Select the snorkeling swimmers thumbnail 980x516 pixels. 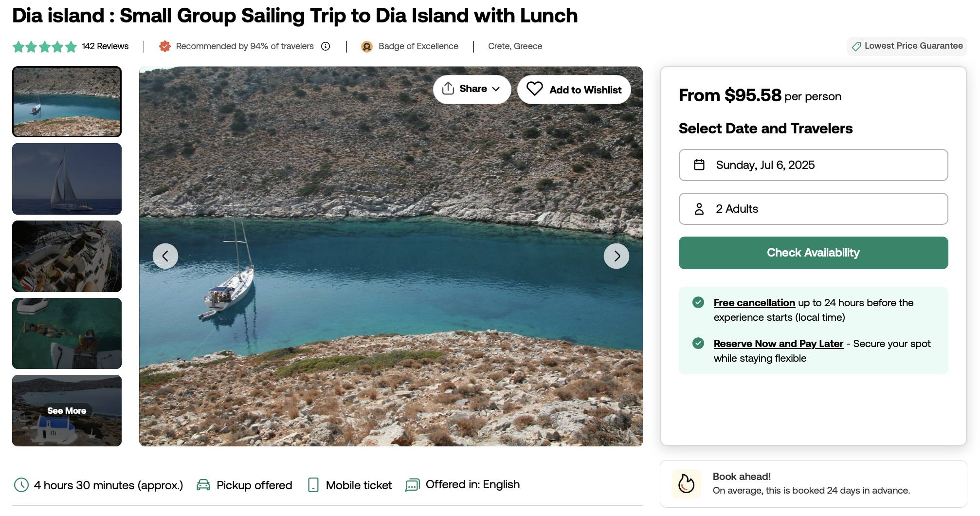[67, 333]
